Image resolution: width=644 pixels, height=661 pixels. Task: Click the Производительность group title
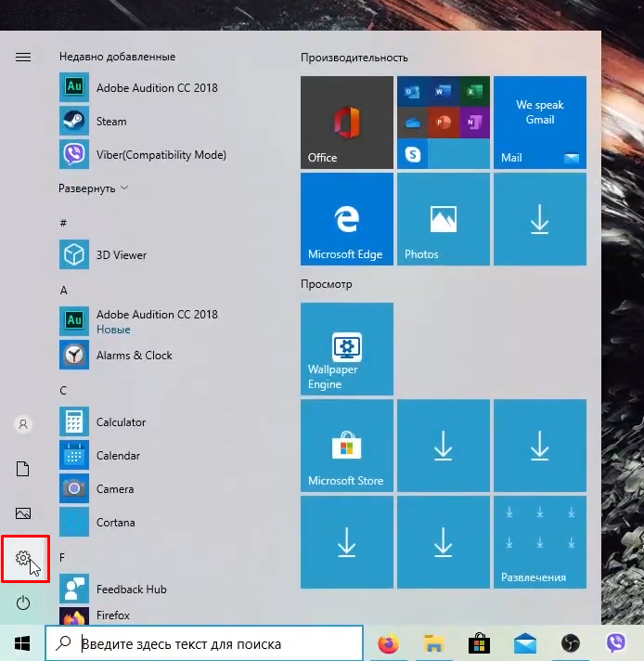point(354,58)
